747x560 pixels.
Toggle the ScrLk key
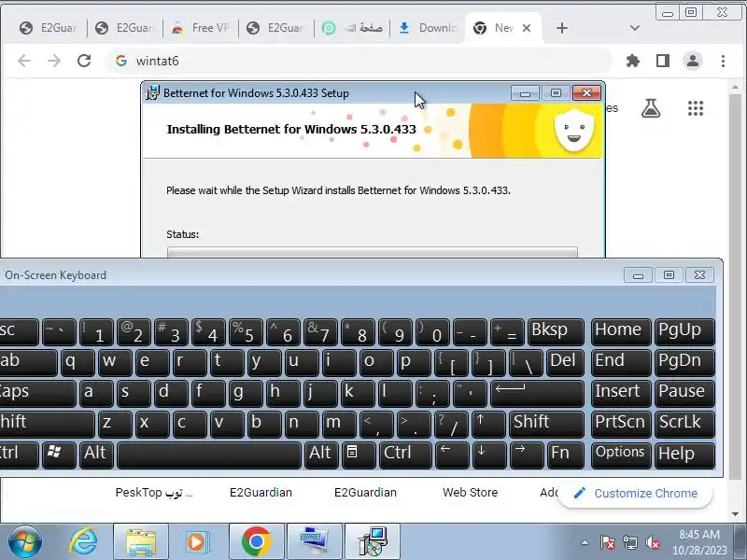pos(684,425)
